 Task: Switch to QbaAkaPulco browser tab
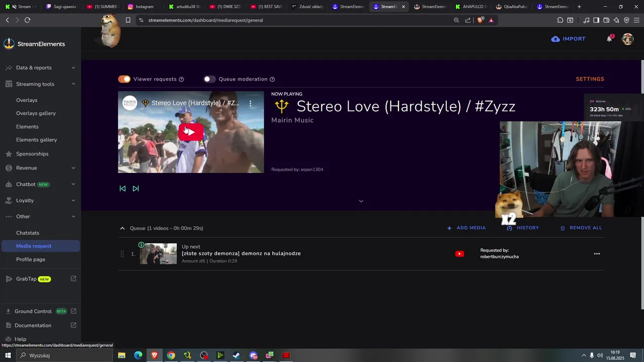(512, 7)
